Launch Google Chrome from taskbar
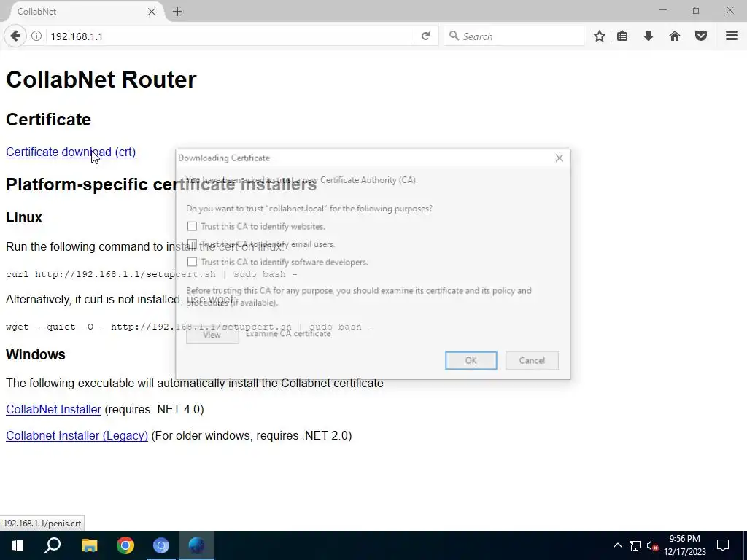This screenshot has height=560, width=747. click(x=125, y=545)
